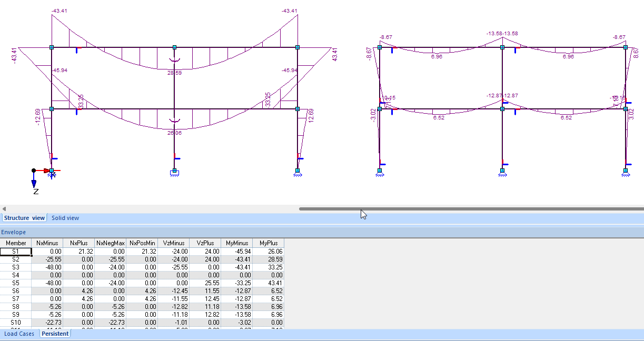The image size is (644, 341).
Task: Click the 26.06 moment label on the diagram
Action: (175, 133)
